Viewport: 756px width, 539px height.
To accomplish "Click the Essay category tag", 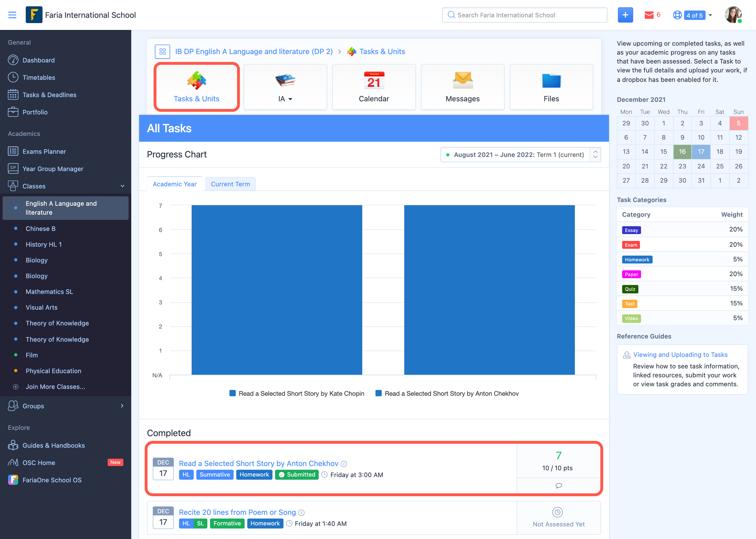I will pos(631,230).
